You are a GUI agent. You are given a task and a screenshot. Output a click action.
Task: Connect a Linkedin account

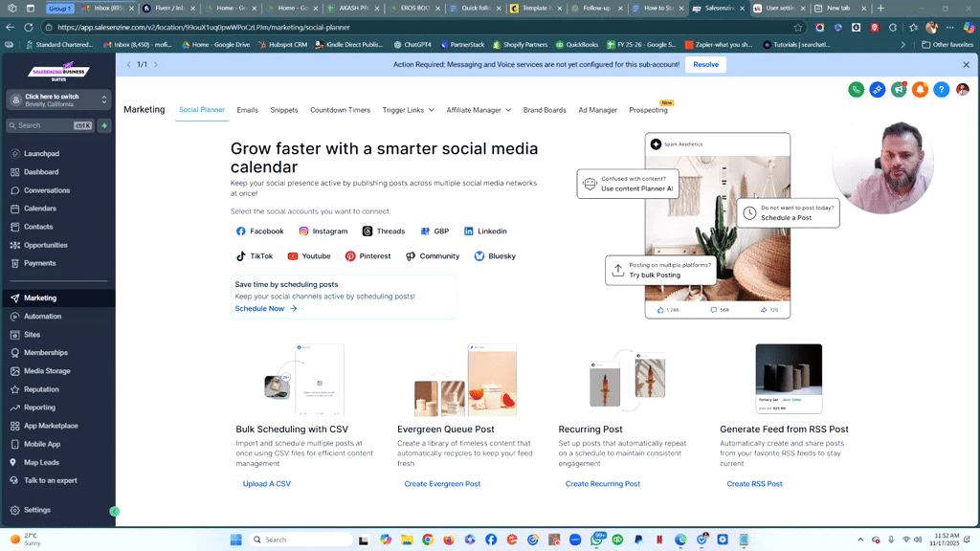click(x=485, y=231)
